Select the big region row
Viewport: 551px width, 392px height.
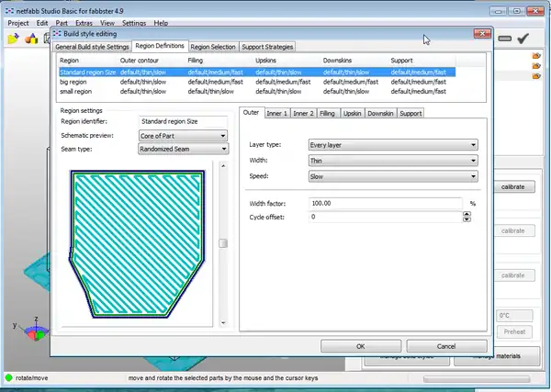pyautogui.click(x=74, y=80)
